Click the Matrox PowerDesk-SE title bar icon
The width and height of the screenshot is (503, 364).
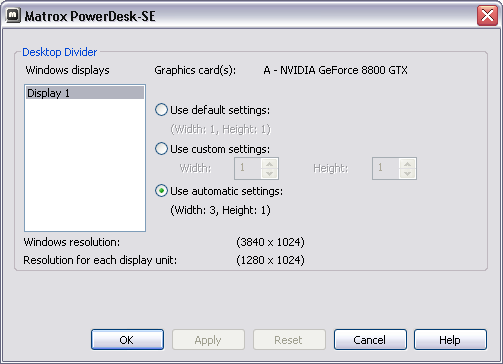coord(13,15)
